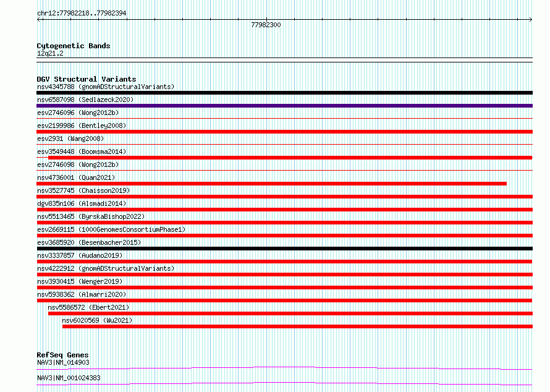Click the 12q21.2 band label
The height and width of the screenshot is (392, 550).
click(50, 53)
